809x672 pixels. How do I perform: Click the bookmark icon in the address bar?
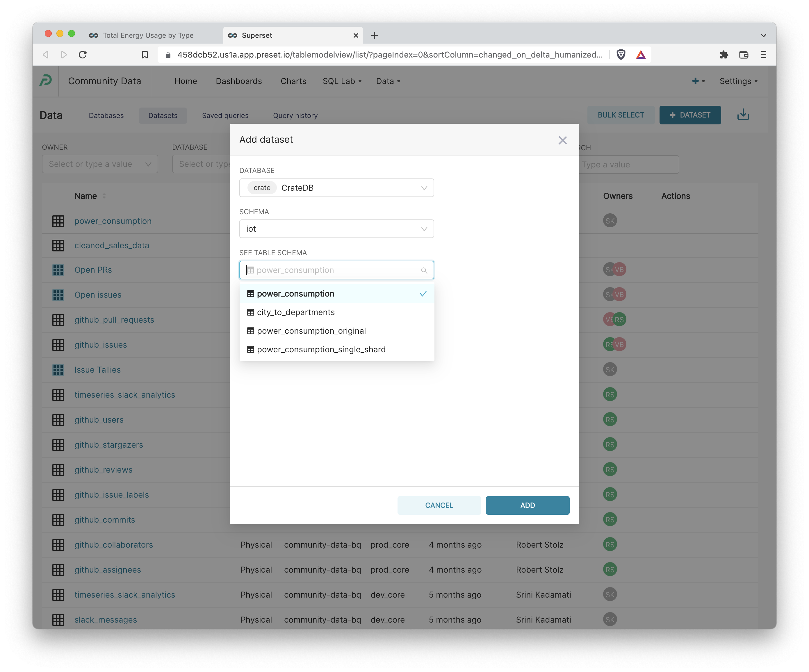pos(145,54)
